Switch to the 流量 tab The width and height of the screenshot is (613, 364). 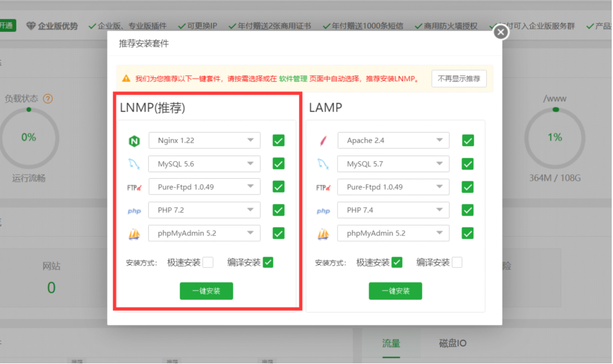(391, 343)
